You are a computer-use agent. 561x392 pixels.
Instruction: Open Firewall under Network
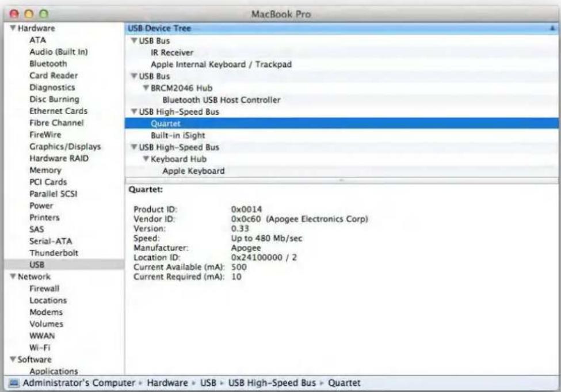click(x=44, y=288)
